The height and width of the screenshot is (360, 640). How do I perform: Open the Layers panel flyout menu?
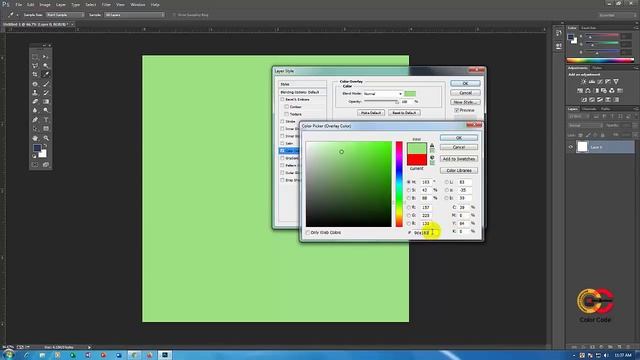coord(636,109)
